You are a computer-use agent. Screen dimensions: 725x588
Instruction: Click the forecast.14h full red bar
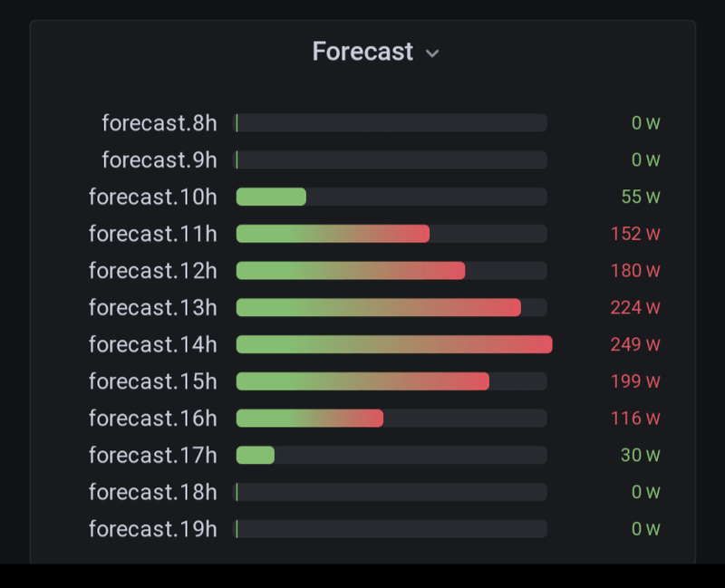click(394, 344)
